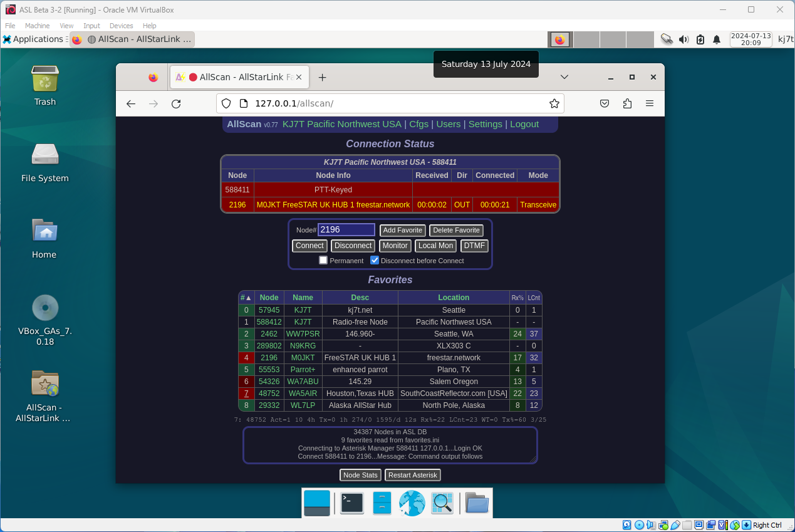This screenshot has height=532, width=795.
Task: Open the application finder magnifier in the dock
Action: point(442,503)
